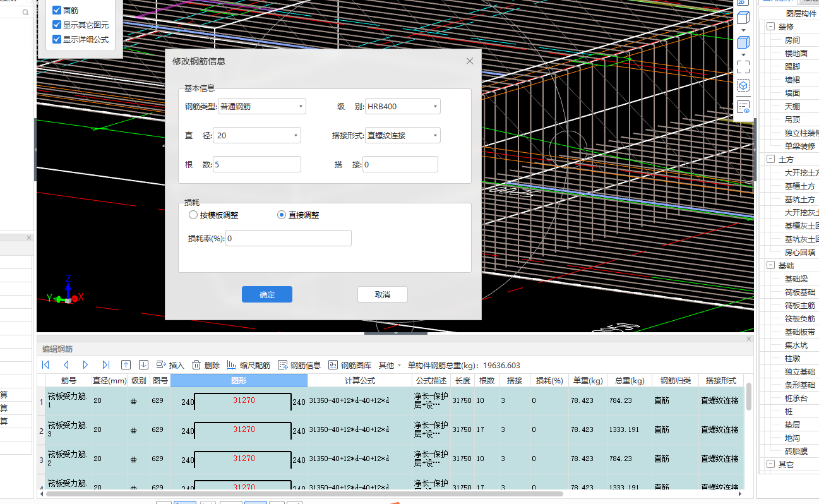Click the 删除 delete trash tool

coord(206,365)
